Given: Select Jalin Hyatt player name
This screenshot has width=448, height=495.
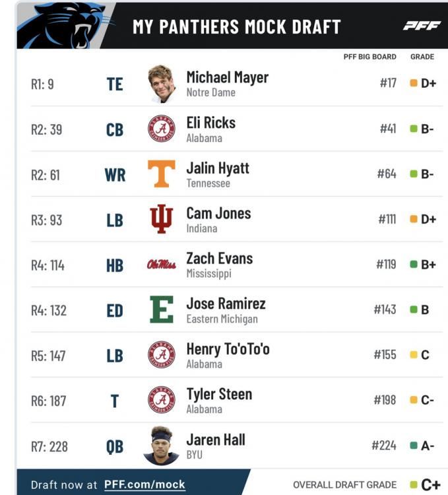Looking at the screenshot, I should [218, 168].
